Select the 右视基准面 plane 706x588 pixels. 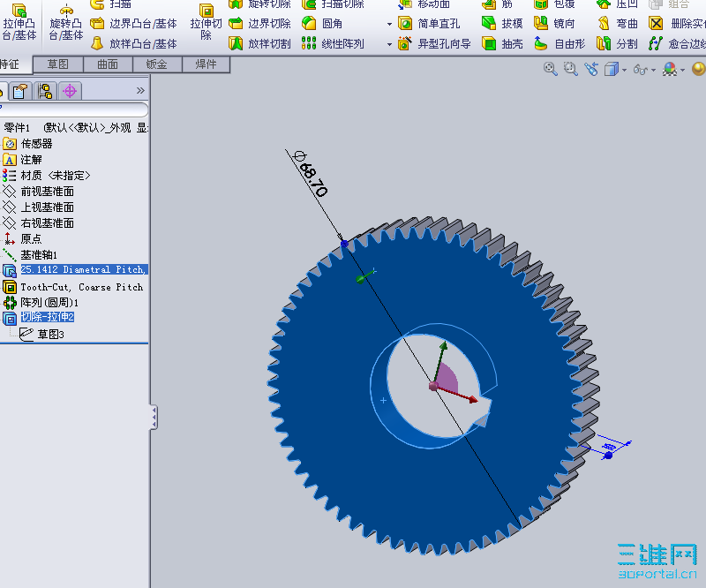click(38, 222)
